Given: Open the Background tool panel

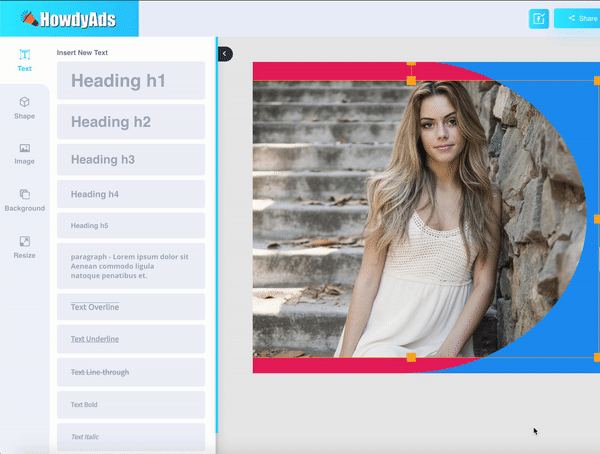Looking at the screenshot, I should 24,200.
